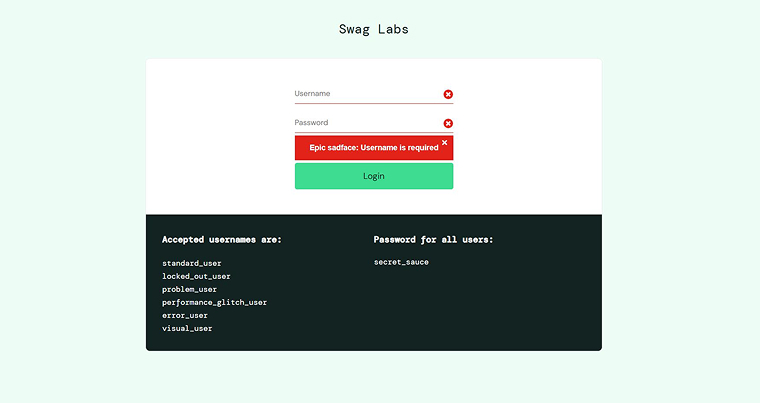Click the secret_sauce password text

(x=401, y=262)
